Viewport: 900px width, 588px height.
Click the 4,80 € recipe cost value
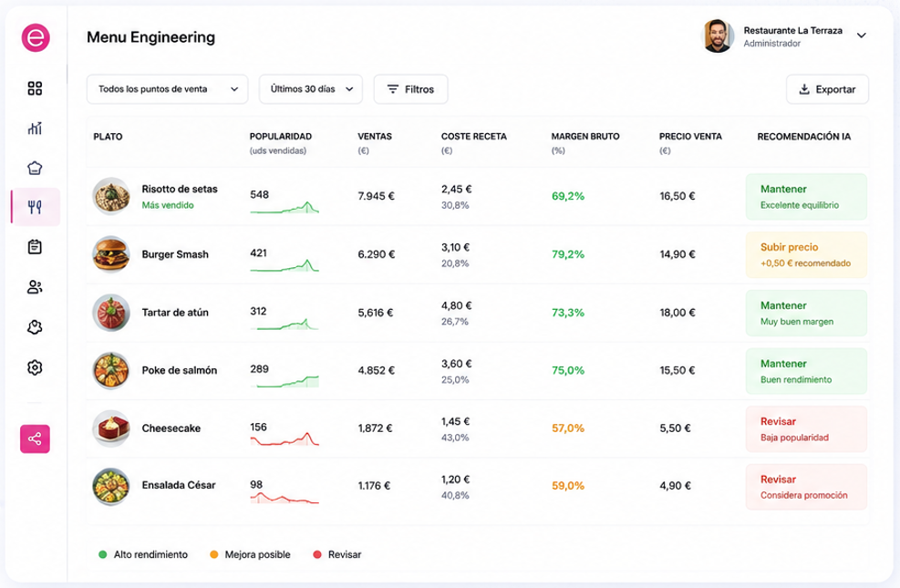click(456, 305)
